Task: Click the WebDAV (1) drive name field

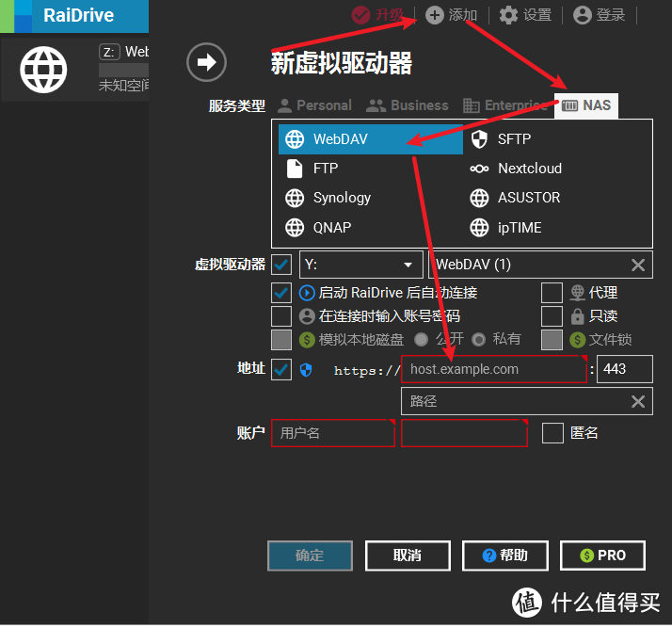Action: [541, 265]
